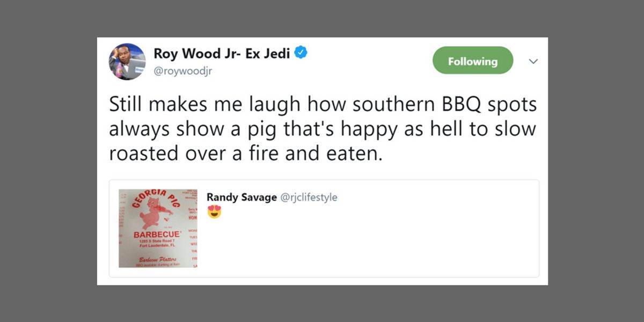Screen dimensions: 644x322
Task: Click Roy Wood Jr's profile avatar
Action: 127,61
